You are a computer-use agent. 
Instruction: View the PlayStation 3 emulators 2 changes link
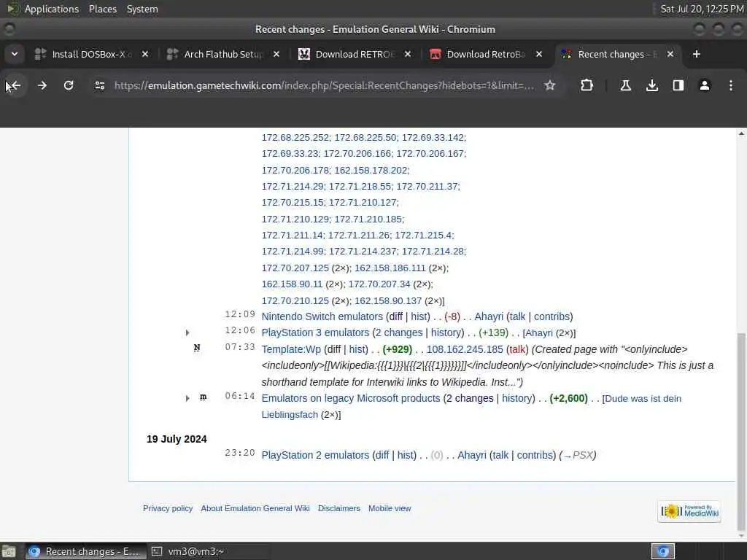pos(399,332)
